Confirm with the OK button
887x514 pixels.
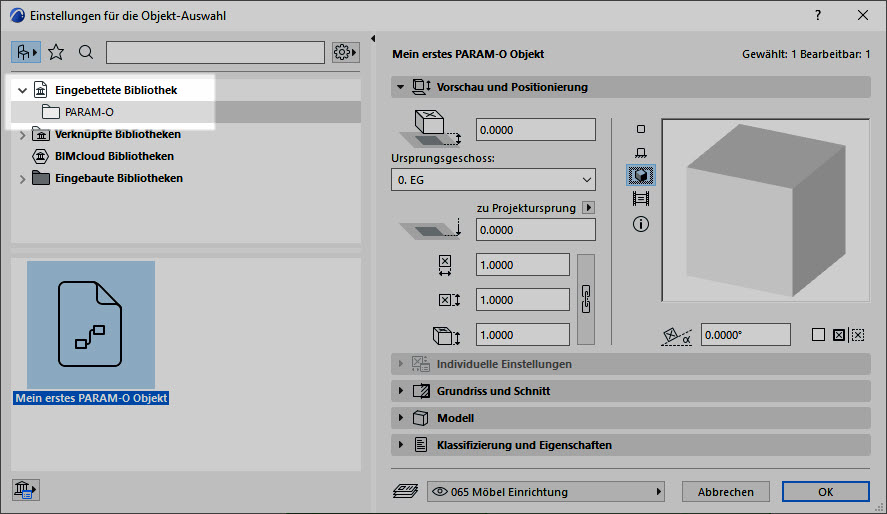coord(825,492)
